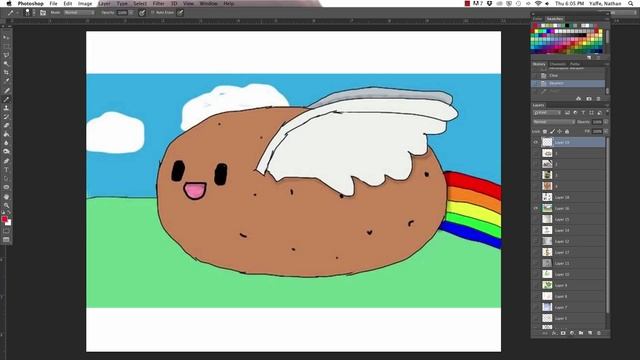The height and width of the screenshot is (360, 640).
Task: Enable the Auto Erase checkbox
Action: pyautogui.click(x=153, y=13)
